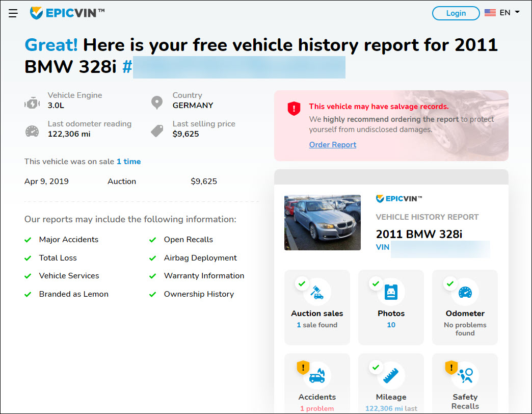Click the Accidents burning car icon
This screenshot has height=414, width=532.
317,376
